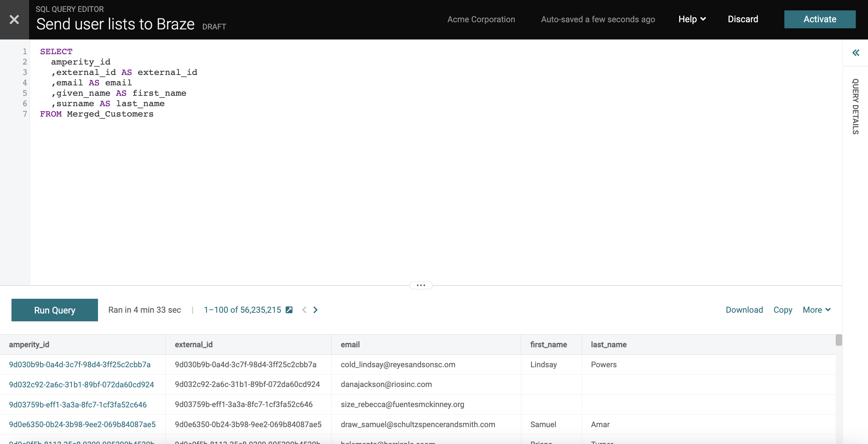This screenshot has width=868, height=444.
Task: Close the SQL Query Editor with X icon
Action: 14,19
